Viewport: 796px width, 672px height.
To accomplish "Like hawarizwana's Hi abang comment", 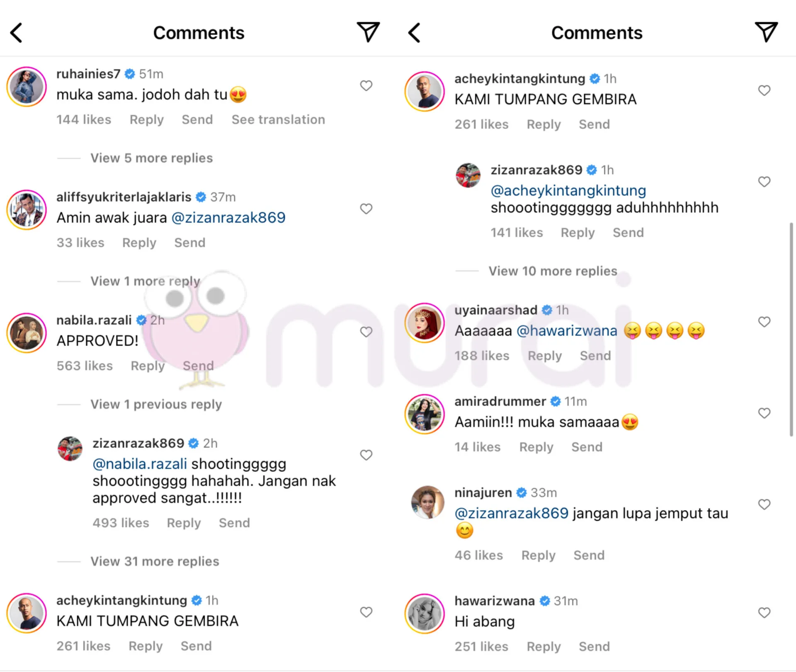I will (x=764, y=612).
